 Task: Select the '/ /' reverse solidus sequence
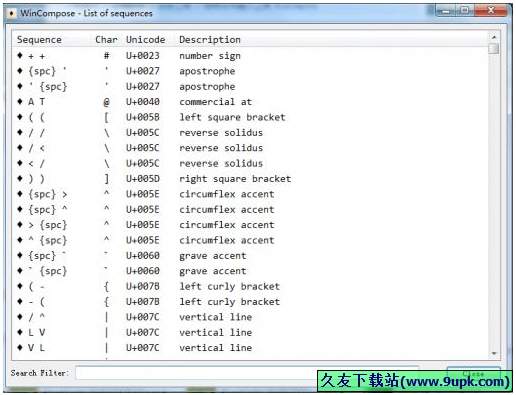pos(250,133)
